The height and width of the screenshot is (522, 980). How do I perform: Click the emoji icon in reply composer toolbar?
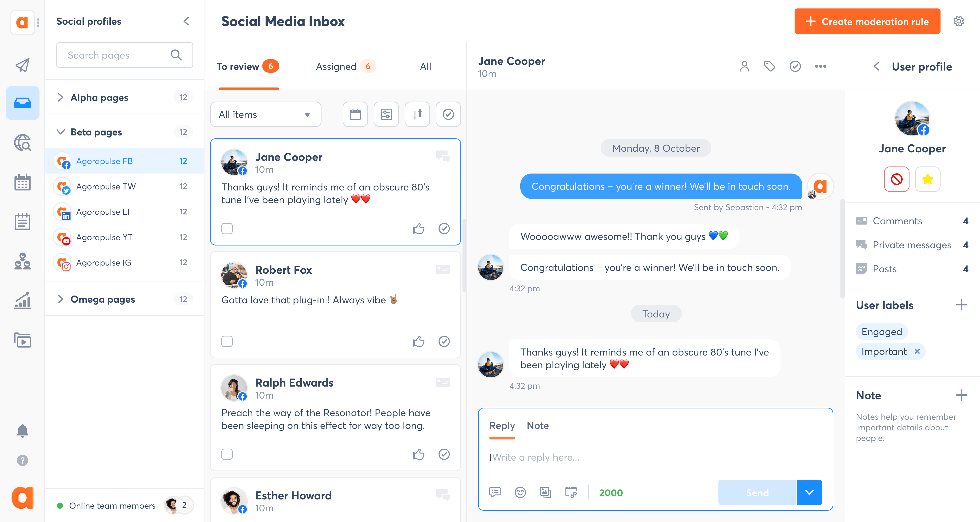pyautogui.click(x=521, y=492)
